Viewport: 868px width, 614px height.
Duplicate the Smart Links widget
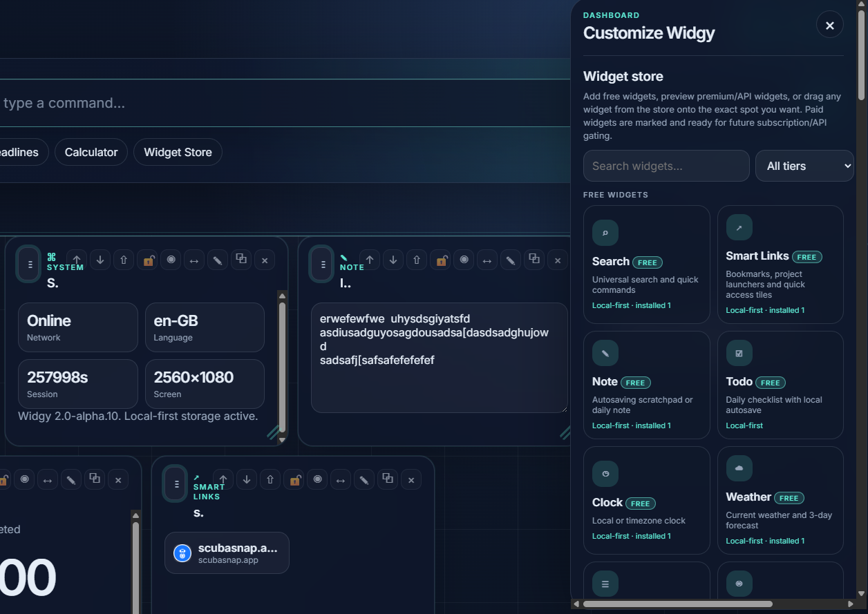[388, 479]
